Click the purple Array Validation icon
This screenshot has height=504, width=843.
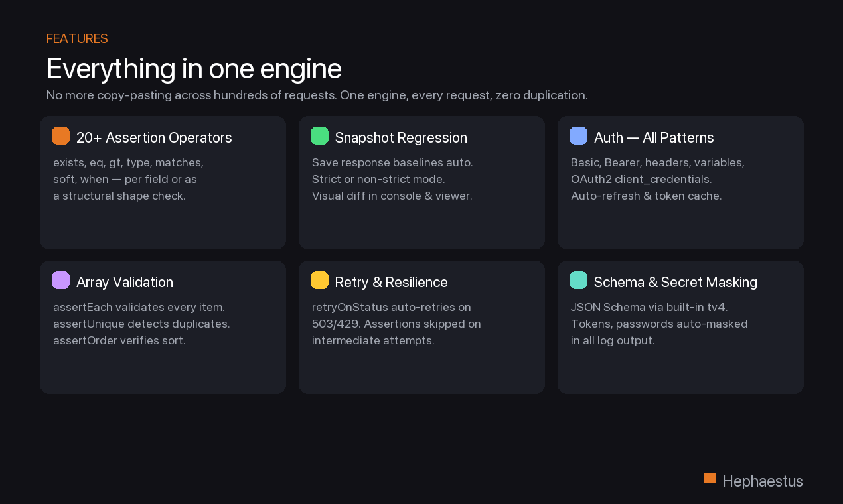[60, 281]
